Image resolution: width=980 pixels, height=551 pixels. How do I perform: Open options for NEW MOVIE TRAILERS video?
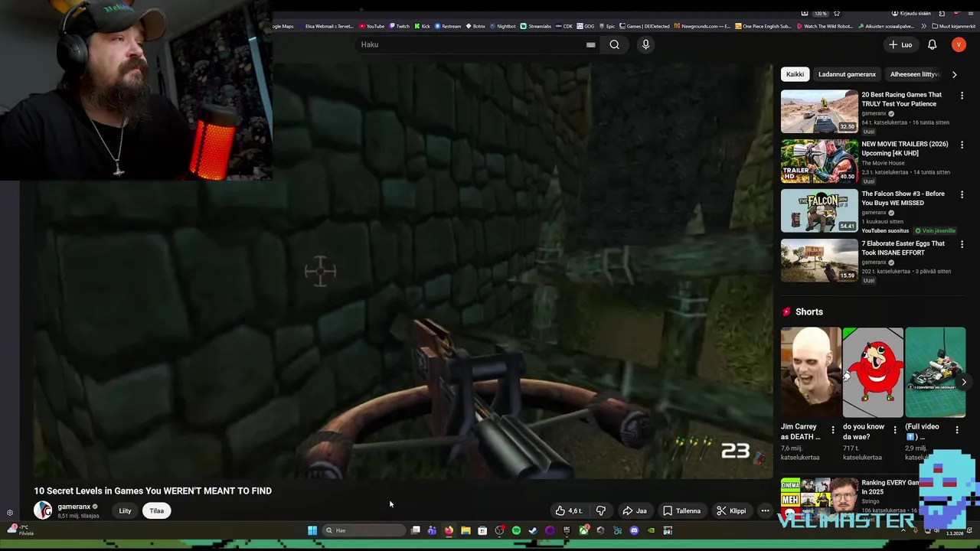962,145
